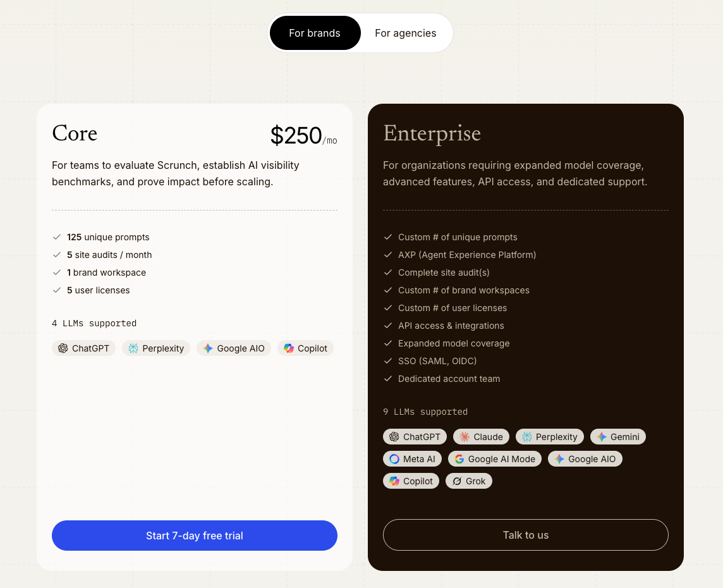Image resolution: width=723 pixels, height=588 pixels.
Task: Click the Google AI Mode icon chip
Action: pos(495,459)
